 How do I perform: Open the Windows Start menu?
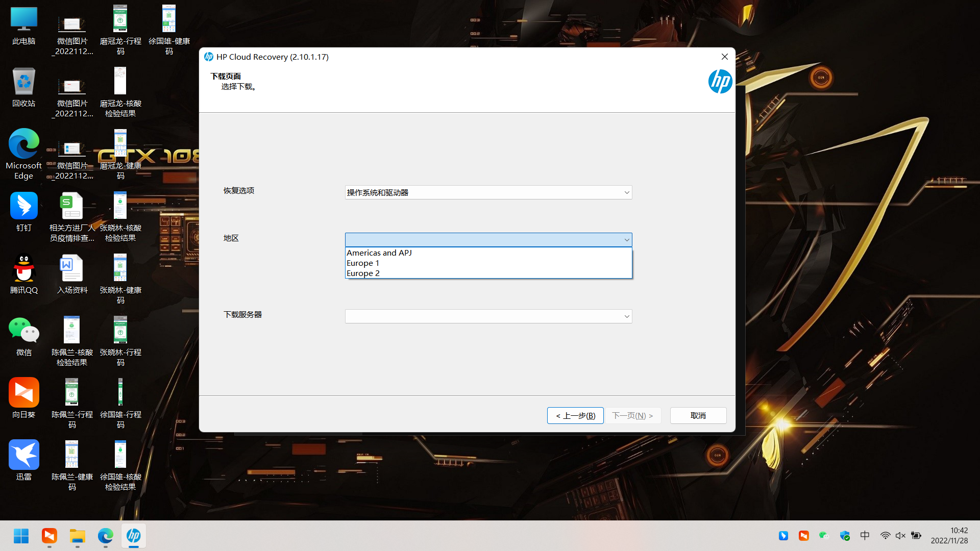(21, 536)
